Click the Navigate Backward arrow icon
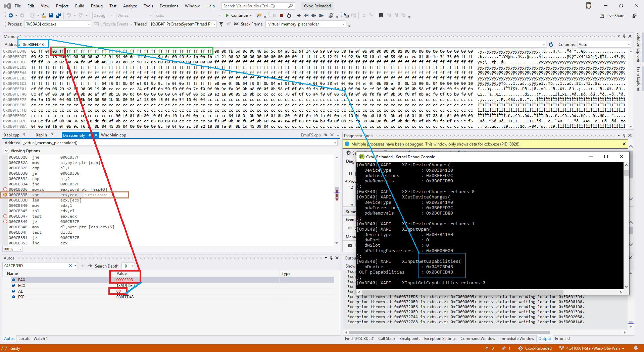644x352 pixels. click(x=11, y=15)
